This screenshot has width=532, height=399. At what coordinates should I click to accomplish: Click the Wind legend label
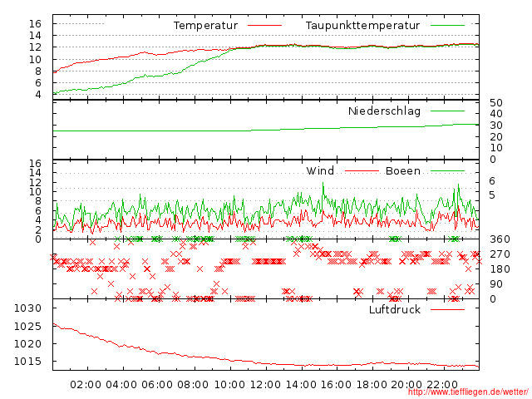click(x=320, y=170)
